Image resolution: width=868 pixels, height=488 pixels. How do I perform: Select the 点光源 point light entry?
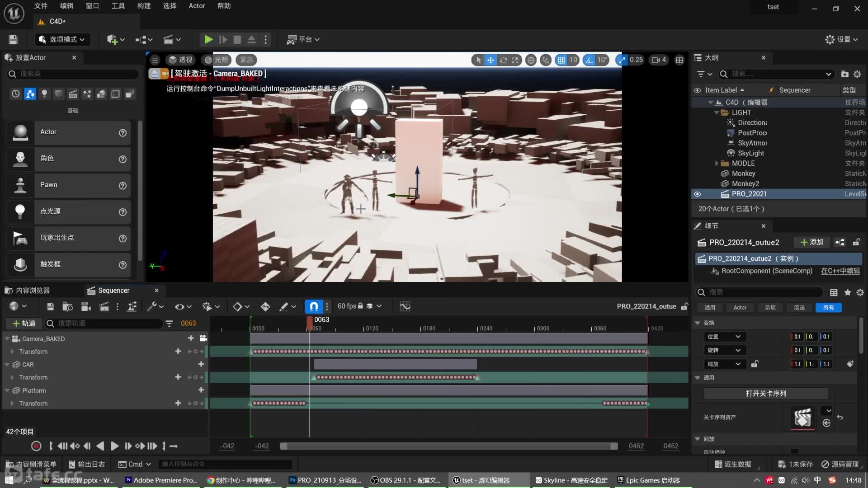[69, 211]
